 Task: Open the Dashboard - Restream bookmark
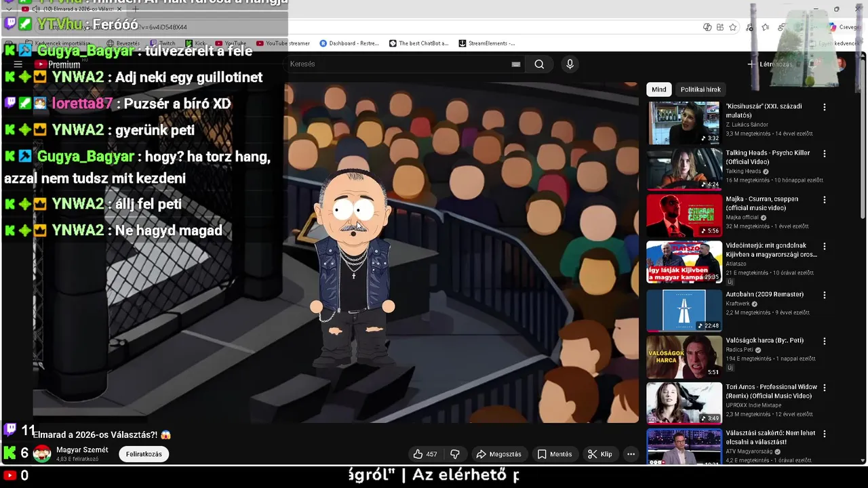(x=349, y=43)
